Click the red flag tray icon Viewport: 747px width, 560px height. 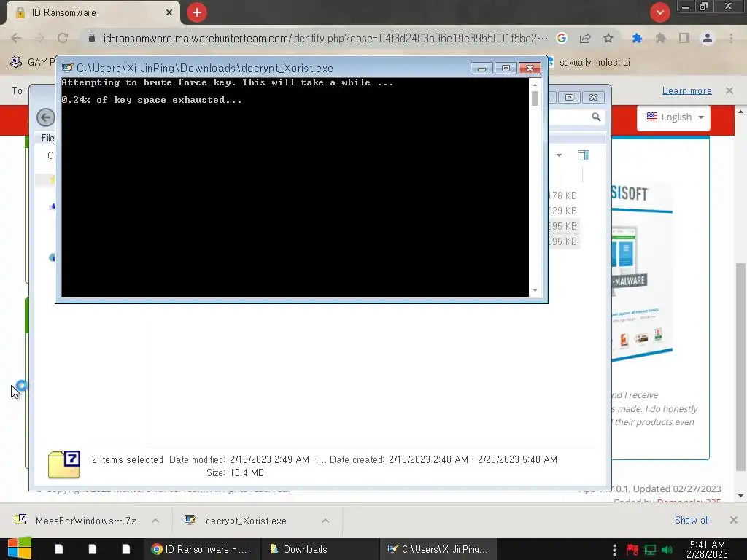coord(632,550)
